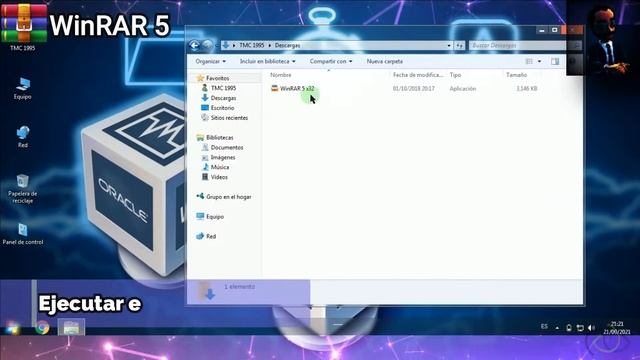Click the Windows Start button
The height and width of the screenshot is (360, 640).
pyautogui.click(x=12, y=327)
